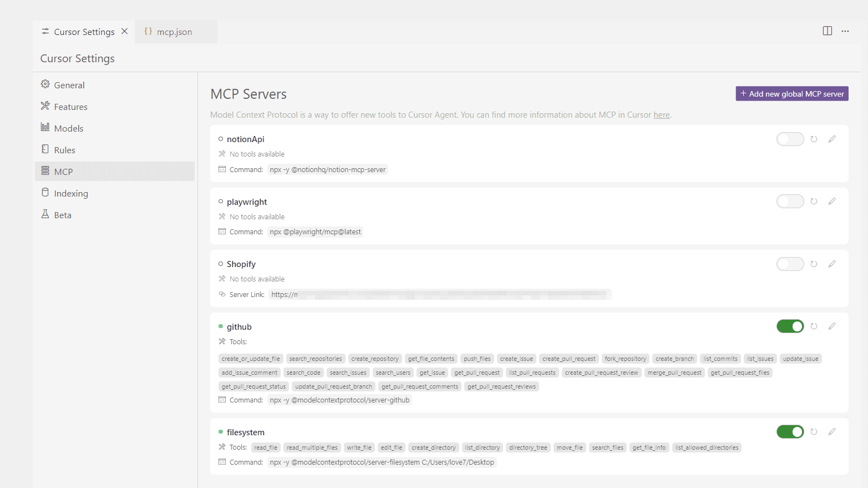Image resolution: width=868 pixels, height=488 pixels.
Task: Click the read_file filesystem tool
Action: (266, 447)
